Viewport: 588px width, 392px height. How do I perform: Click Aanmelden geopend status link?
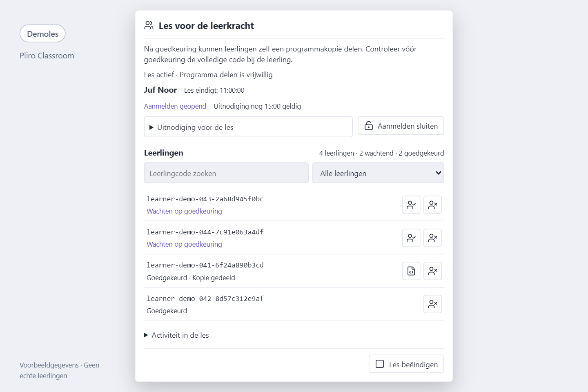pos(175,106)
